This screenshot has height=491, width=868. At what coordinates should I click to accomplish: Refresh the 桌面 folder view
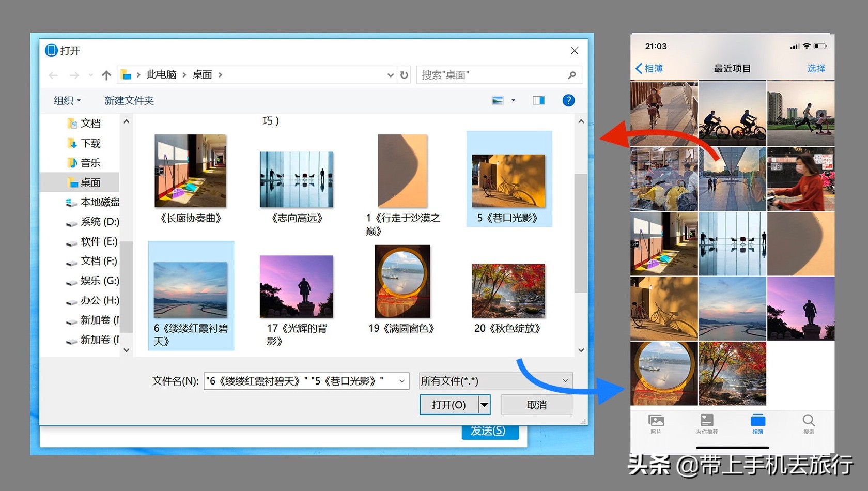[x=404, y=75]
